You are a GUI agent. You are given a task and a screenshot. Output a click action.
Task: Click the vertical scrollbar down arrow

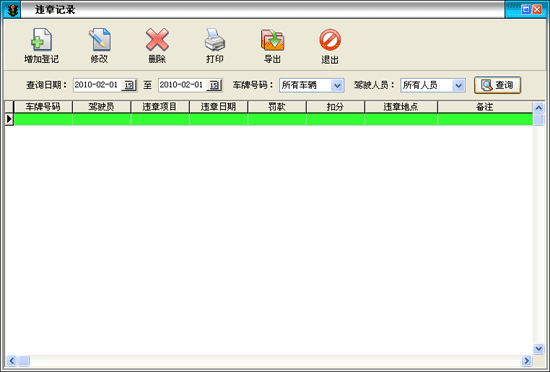point(538,349)
